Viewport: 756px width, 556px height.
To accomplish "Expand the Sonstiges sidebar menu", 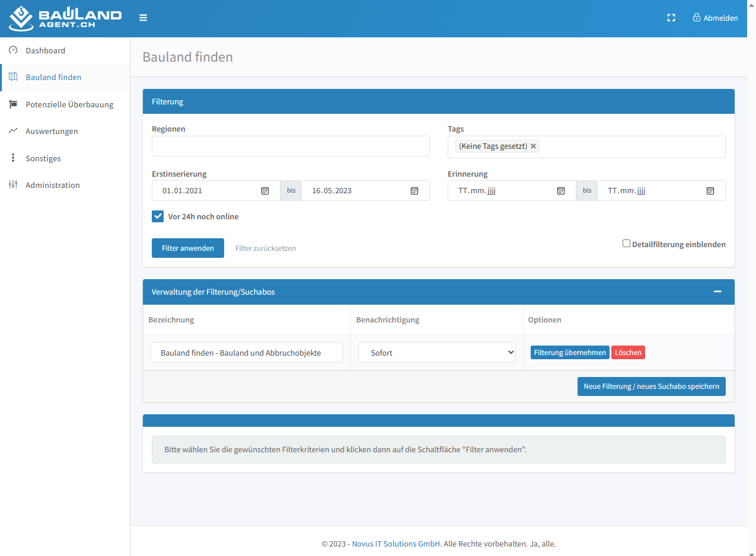I will [x=43, y=158].
